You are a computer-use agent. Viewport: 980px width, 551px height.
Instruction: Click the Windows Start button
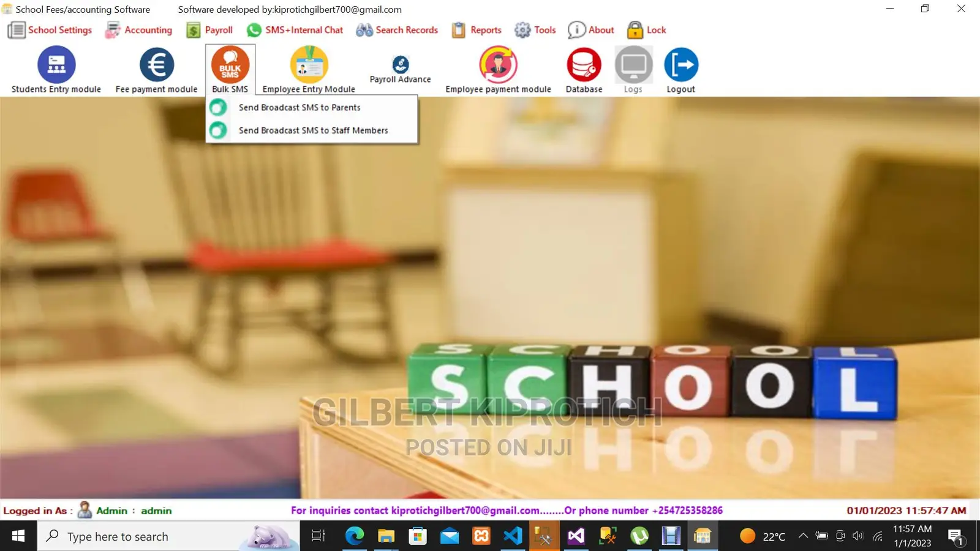click(x=18, y=536)
